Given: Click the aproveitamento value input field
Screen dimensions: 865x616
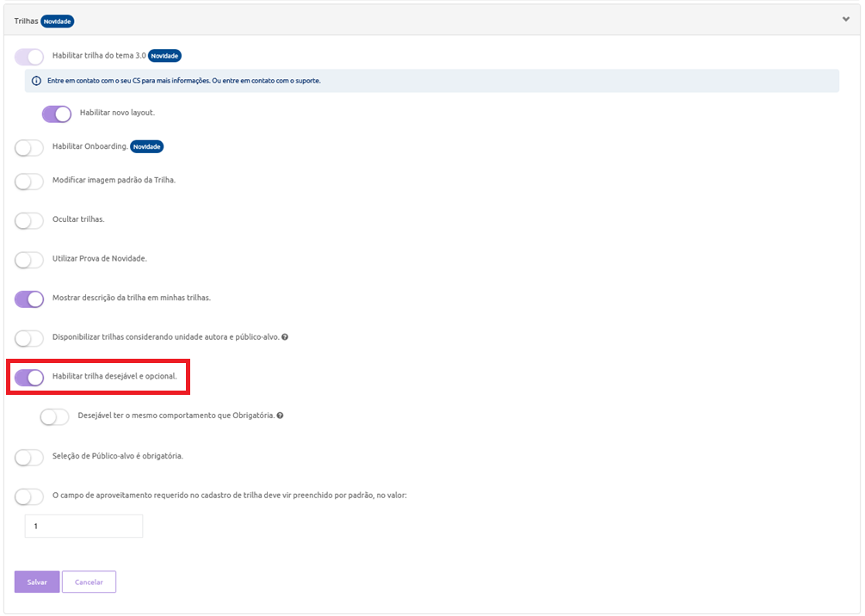Looking at the screenshot, I should click(x=83, y=527).
